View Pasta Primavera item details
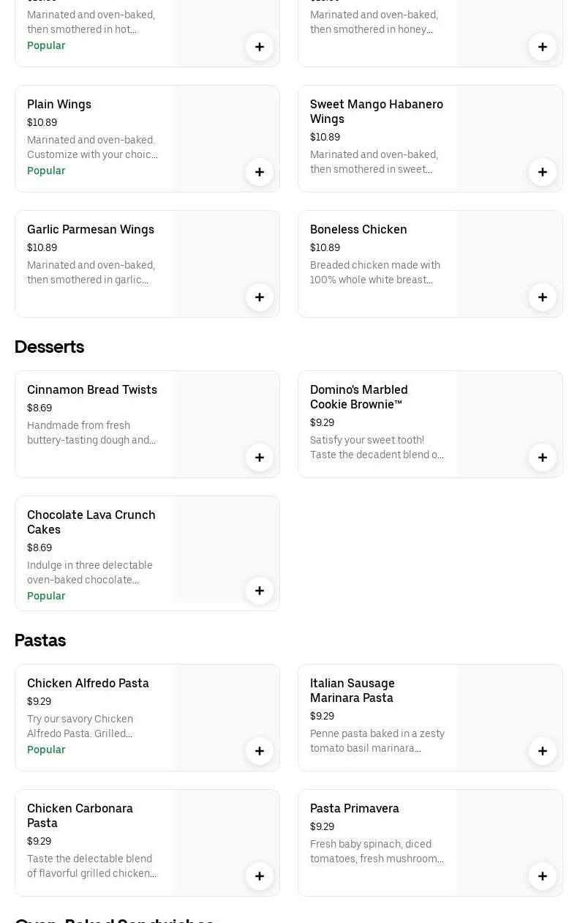The height and width of the screenshot is (923, 588). pyautogui.click(x=355, y=808)
